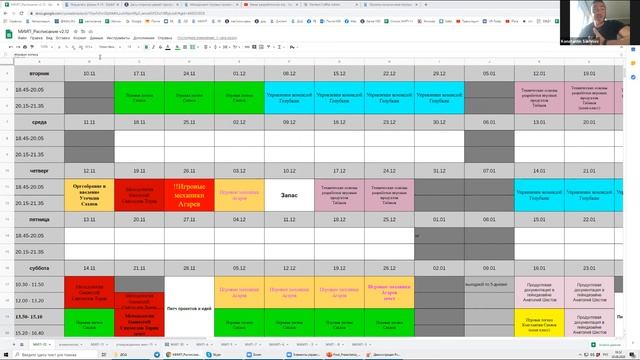
Task: Move document using folder icon near title
Action: coord(83,31)
